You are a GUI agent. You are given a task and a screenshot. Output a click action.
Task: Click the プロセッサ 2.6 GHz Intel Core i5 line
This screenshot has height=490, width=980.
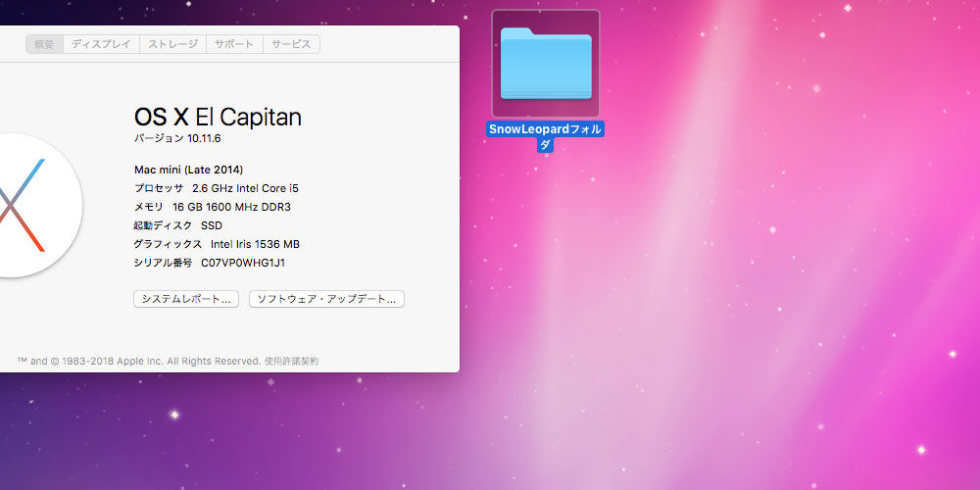pyautogui.click(x=217, y=188)
